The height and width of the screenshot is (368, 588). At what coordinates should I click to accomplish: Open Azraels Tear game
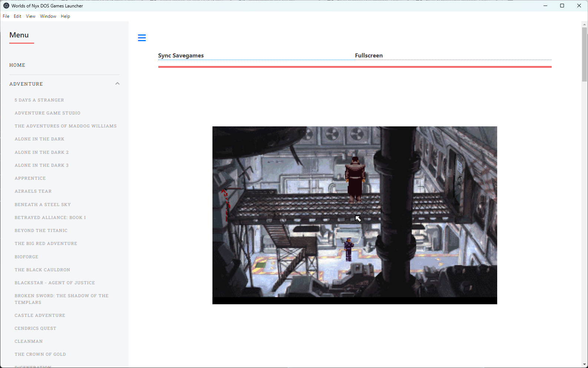pos(33,191)
